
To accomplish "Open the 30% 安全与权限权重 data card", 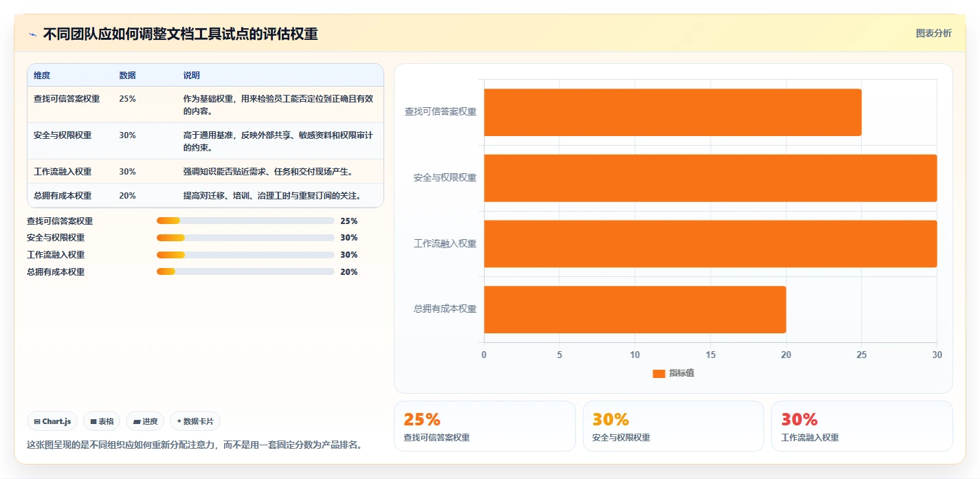I will (673, 426).
